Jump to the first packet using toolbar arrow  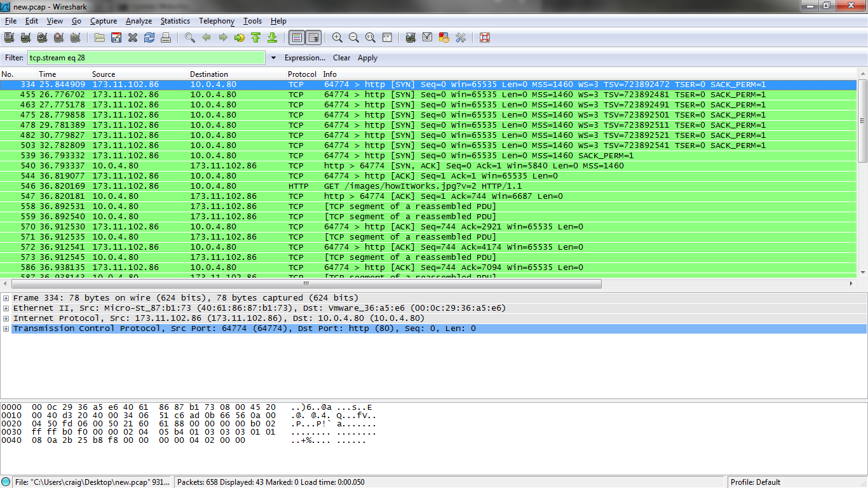256,38
